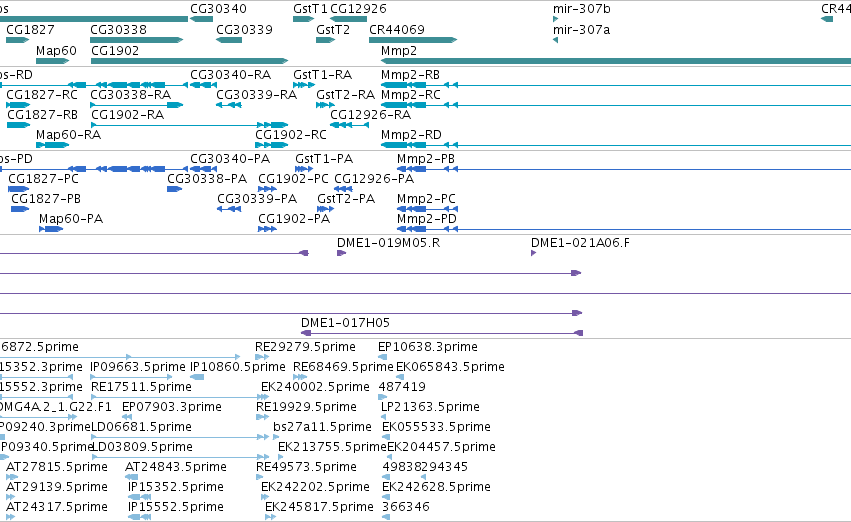The width and height of the screenshot is (851, 522).
Task: Select the RE17511.5prime EST label
Action: 141,387
